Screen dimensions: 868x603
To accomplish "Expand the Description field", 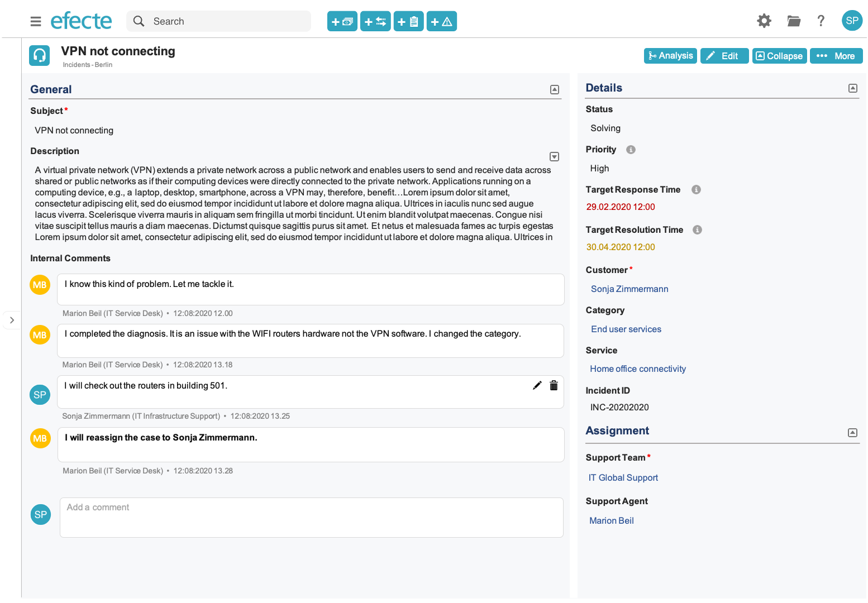I will [x=555, y=157].
